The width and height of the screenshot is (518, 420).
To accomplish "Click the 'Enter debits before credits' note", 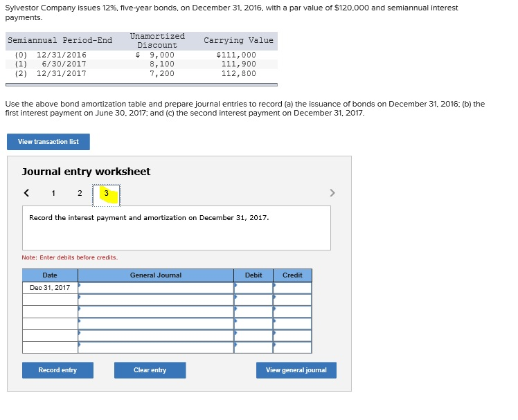I will pyautogui.click(x=70, y=257).
